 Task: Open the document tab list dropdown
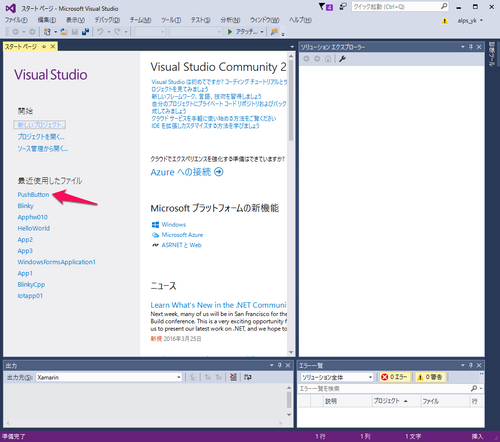pos(292,47)
